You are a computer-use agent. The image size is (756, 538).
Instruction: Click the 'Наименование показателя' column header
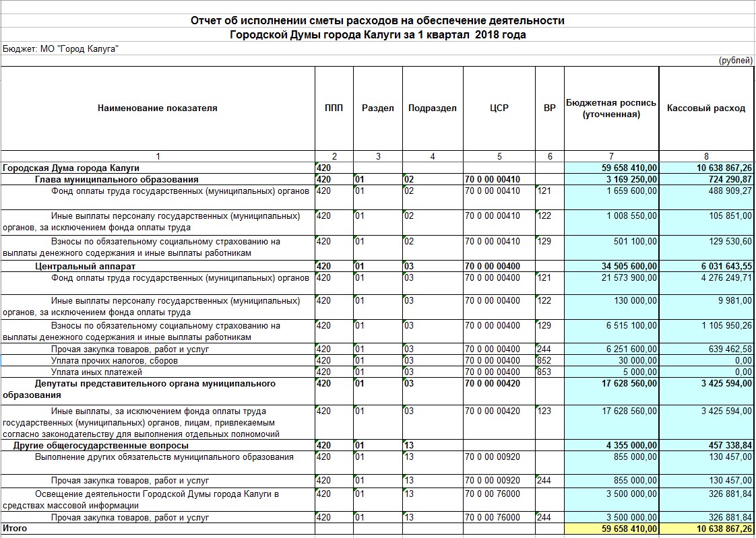[158, 108]
